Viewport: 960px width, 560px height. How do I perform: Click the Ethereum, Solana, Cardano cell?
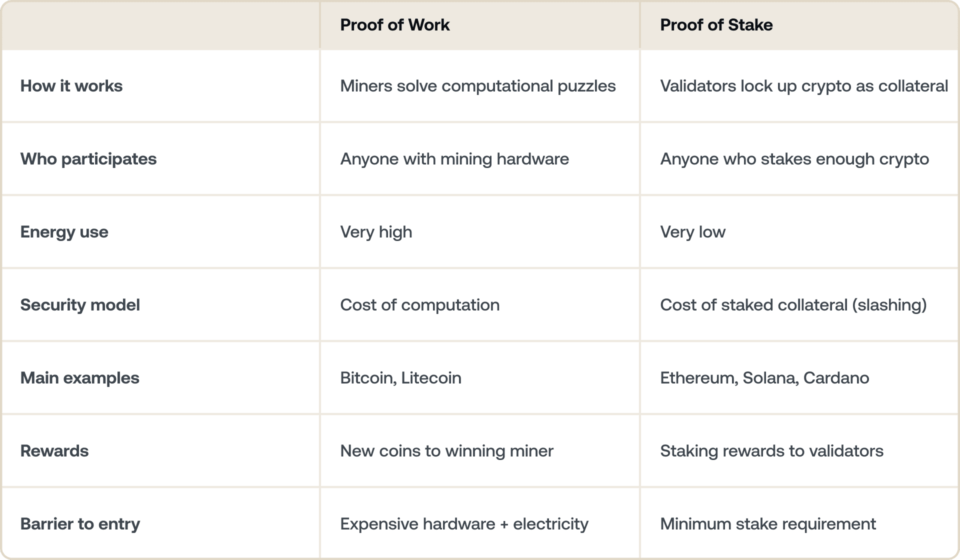coord(764,378)
